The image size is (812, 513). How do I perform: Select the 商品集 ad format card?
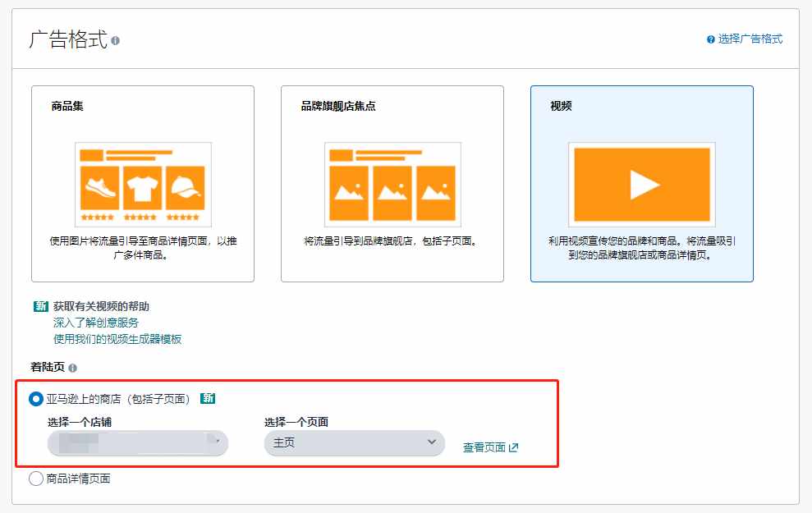(x=143, y=184)
